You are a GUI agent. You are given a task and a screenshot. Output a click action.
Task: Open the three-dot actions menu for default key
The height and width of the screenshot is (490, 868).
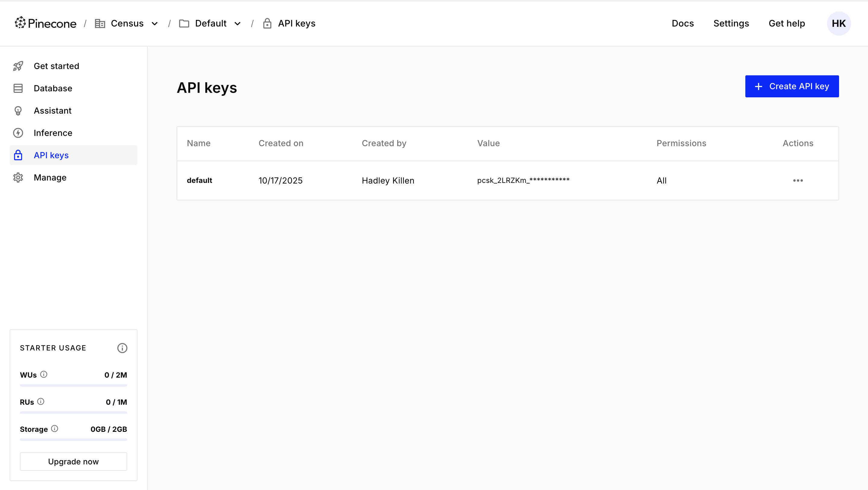click(797, 180)
